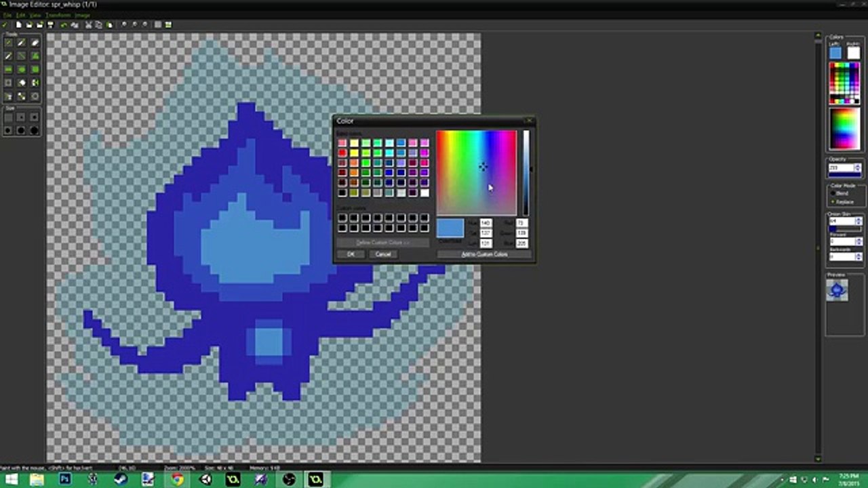Open the File menu

click(7, 15)
